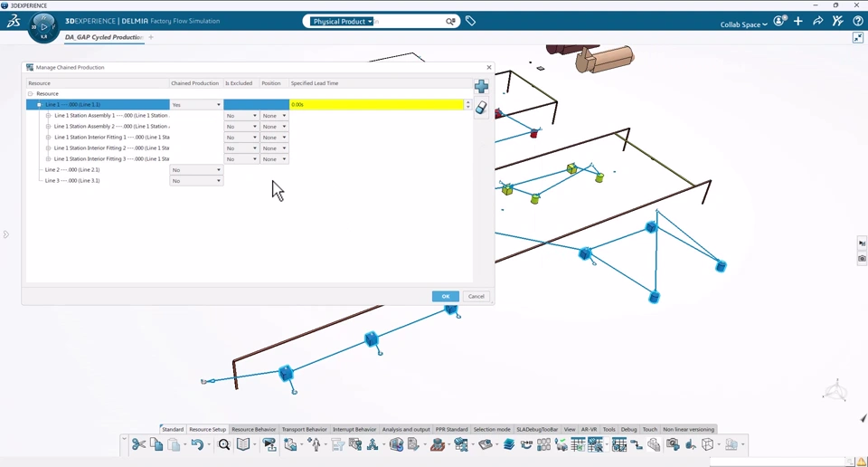Switch to the Transport Behavior tab
This screenshot has width=868, height=467.
304,429
